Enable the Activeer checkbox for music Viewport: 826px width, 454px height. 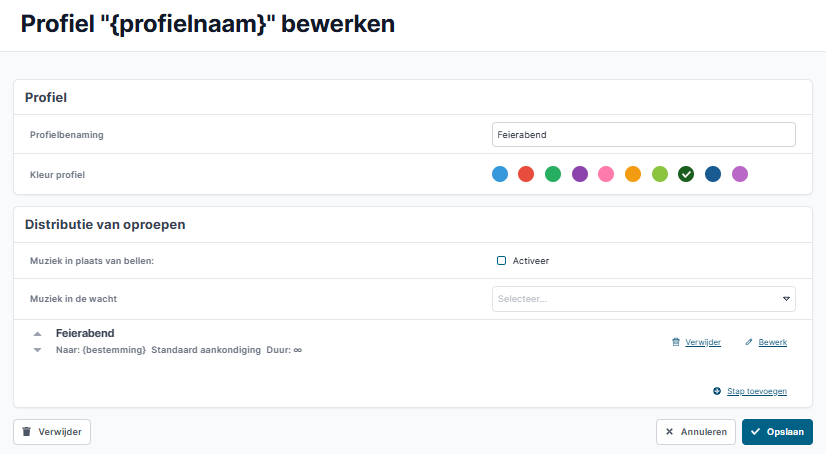pyautogui.click(x=502, y=261)
